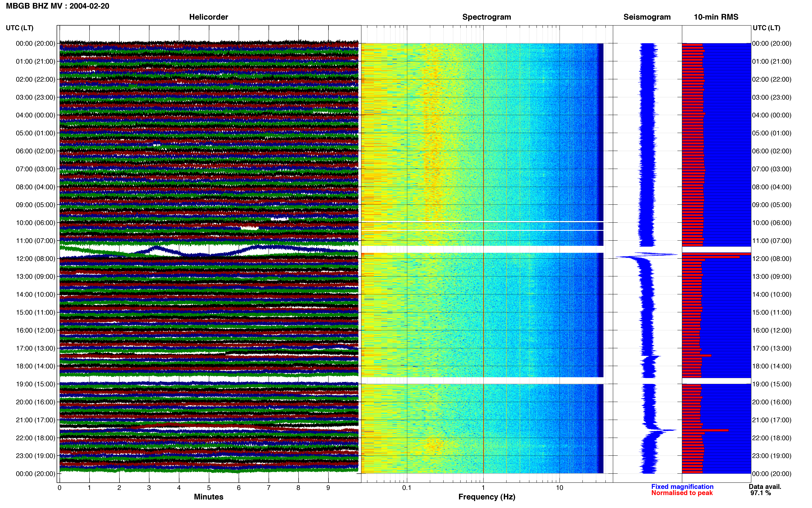This screenshot has width=812, height=508.
Task: Click the left '12:00 (08:00)' time label
Action: (36, 259)
